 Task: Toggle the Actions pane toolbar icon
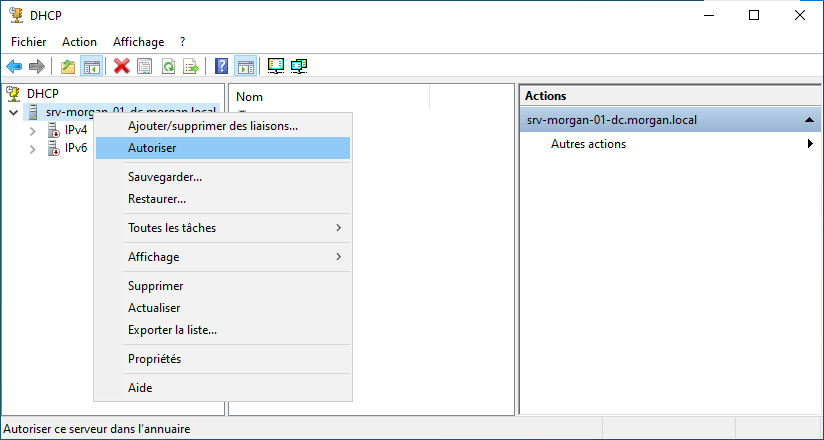point(245,67)
